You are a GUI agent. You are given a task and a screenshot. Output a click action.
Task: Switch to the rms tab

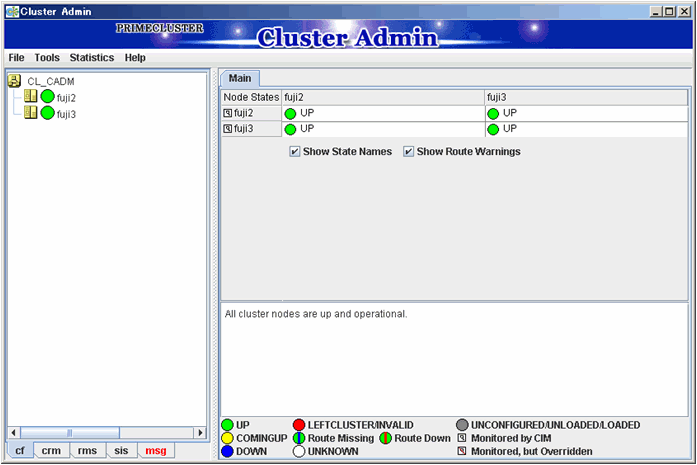coord(88,450)
